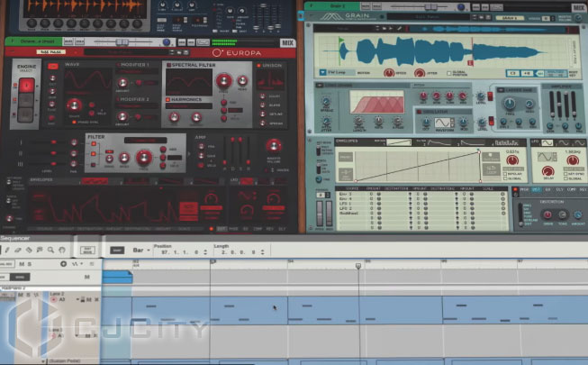Open the FW Loop playback mode dropdown
Viewport: 588px width, 365px height.
pos(323,72)
